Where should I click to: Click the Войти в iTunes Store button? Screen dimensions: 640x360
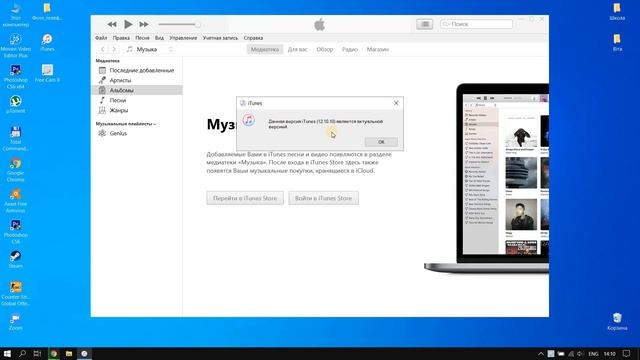323,198
